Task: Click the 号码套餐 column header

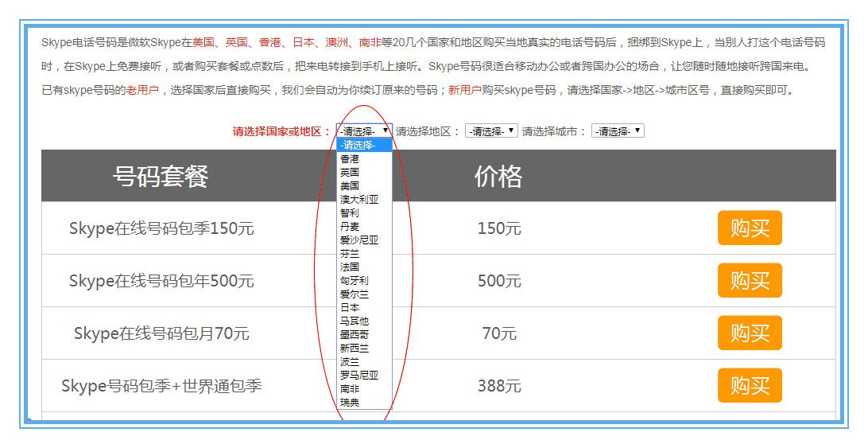Action: coord(161,177)
